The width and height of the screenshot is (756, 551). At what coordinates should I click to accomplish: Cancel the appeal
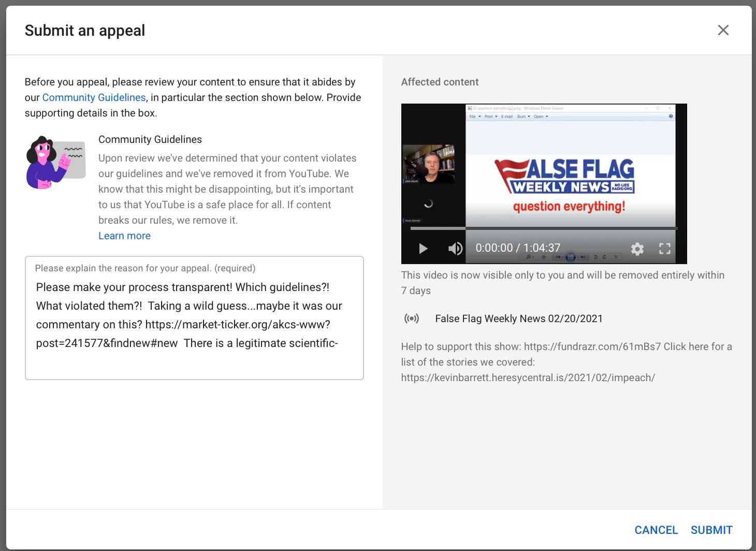pyautogui.click(x=656, y=530)
